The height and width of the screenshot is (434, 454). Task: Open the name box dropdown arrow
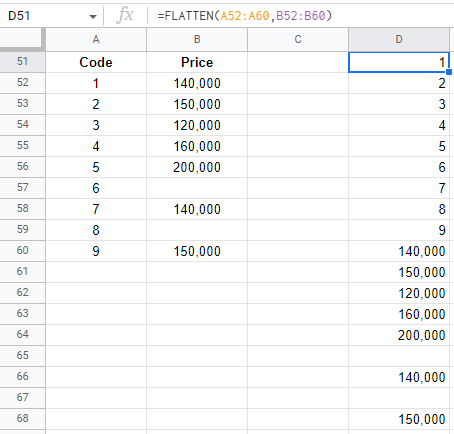(93, 16)
